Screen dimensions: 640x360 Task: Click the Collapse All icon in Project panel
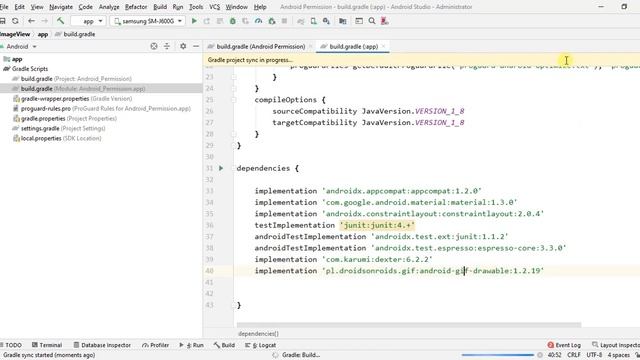(167, 46)
